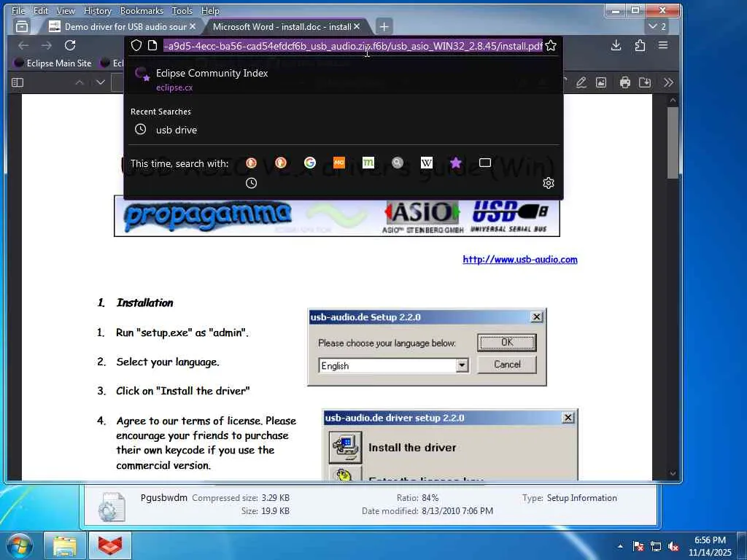Select the recent search usb drive
This screenshot has width=747, height=560.
pyautogui.click(x=343, y=130)
